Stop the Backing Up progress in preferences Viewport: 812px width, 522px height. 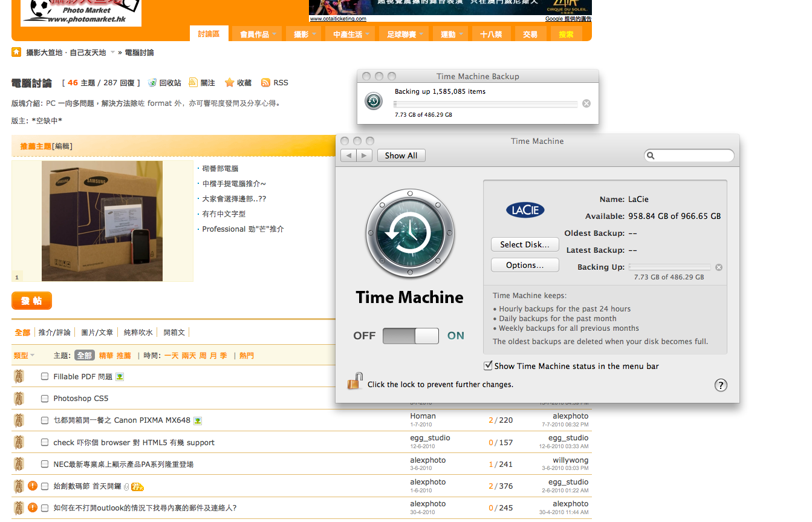pos(718,267)
